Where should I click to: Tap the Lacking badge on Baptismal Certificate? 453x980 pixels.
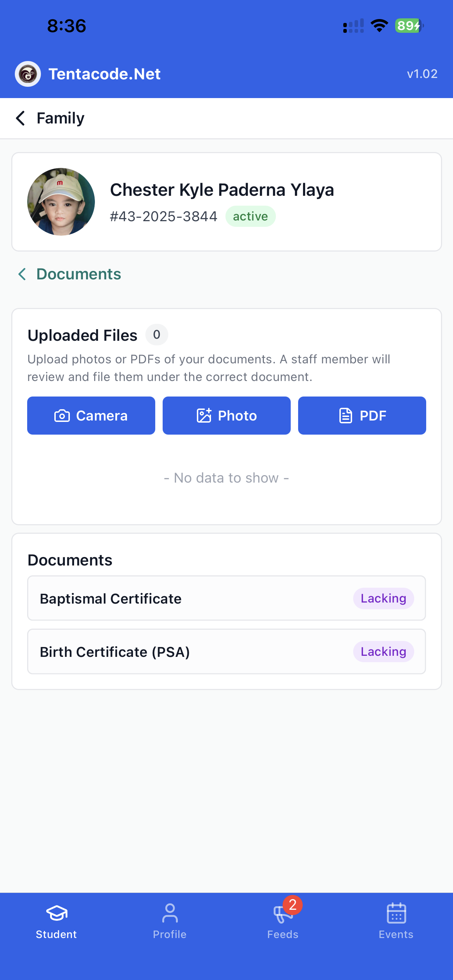click(x=383, y=598)
